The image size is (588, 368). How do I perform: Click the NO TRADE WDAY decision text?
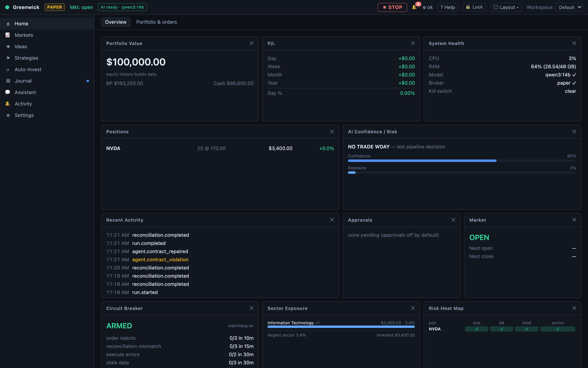[x=369, y=147]
